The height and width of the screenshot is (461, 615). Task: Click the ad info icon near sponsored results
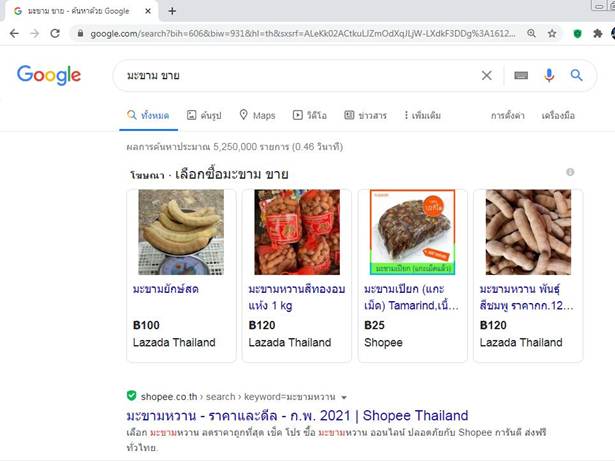[570, 172]
